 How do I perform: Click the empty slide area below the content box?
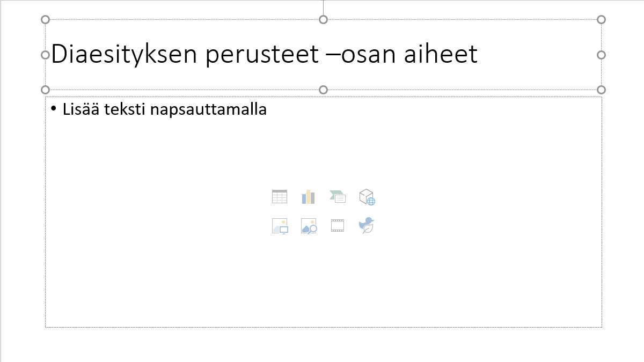click(323, 344)
